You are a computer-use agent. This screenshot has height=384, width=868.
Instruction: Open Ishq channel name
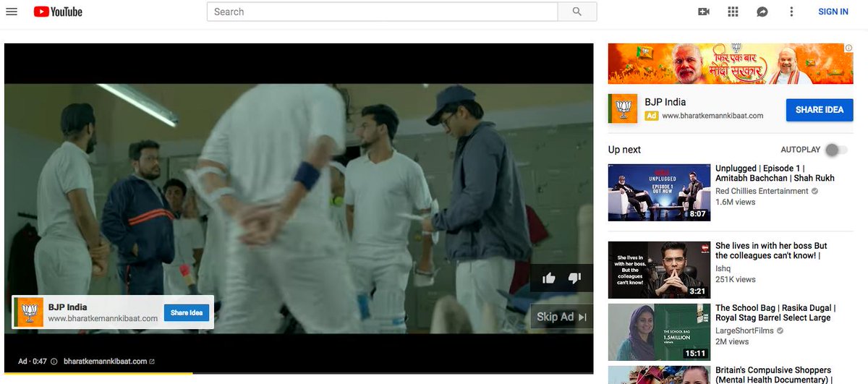[x=724, y=268]
